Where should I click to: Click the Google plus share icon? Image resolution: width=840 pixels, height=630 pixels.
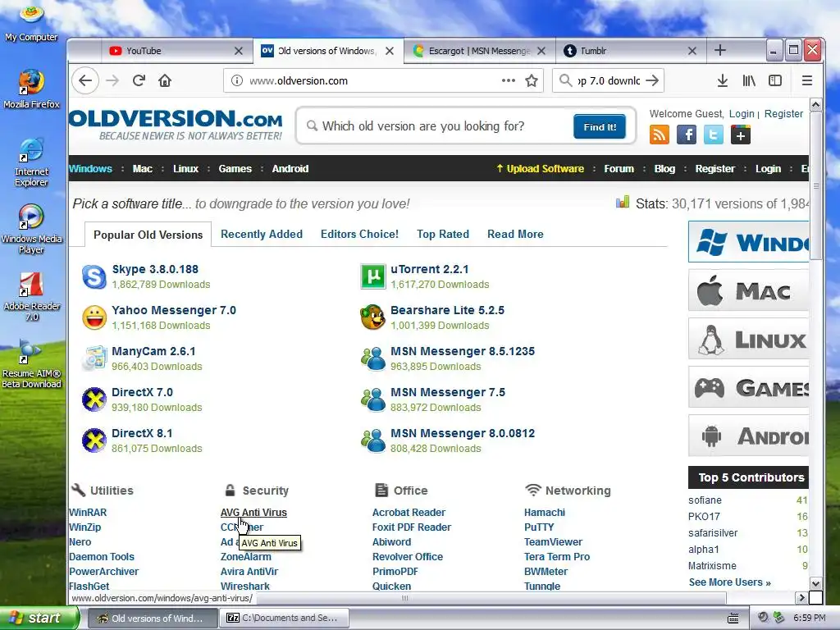tap(741, 135)
